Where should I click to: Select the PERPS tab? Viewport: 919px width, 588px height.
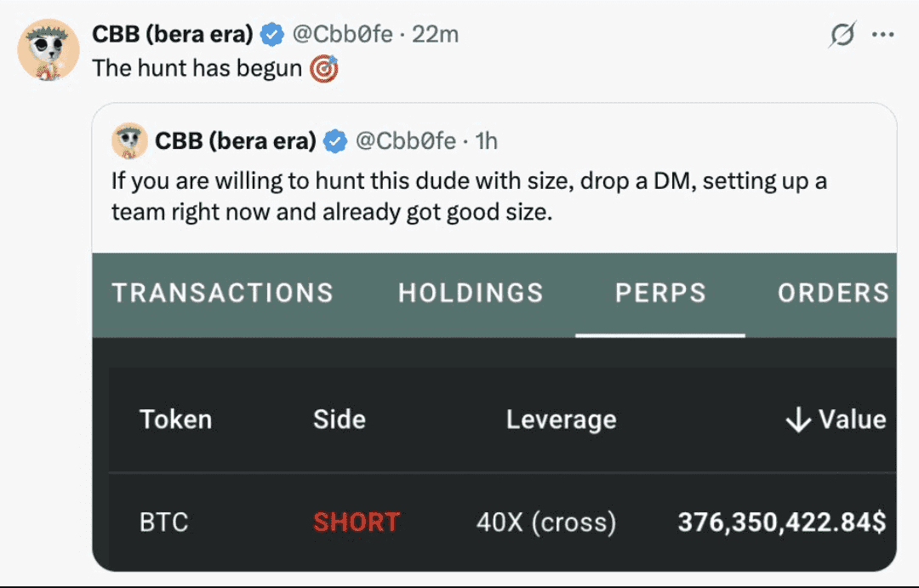(660, 293)
